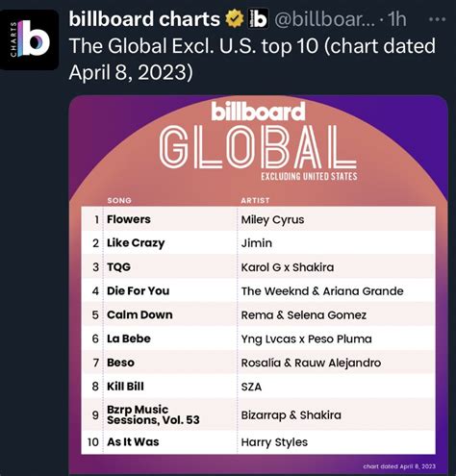
Task: Click the 1h tweet timestamp
Action: (x=397, y=19)
